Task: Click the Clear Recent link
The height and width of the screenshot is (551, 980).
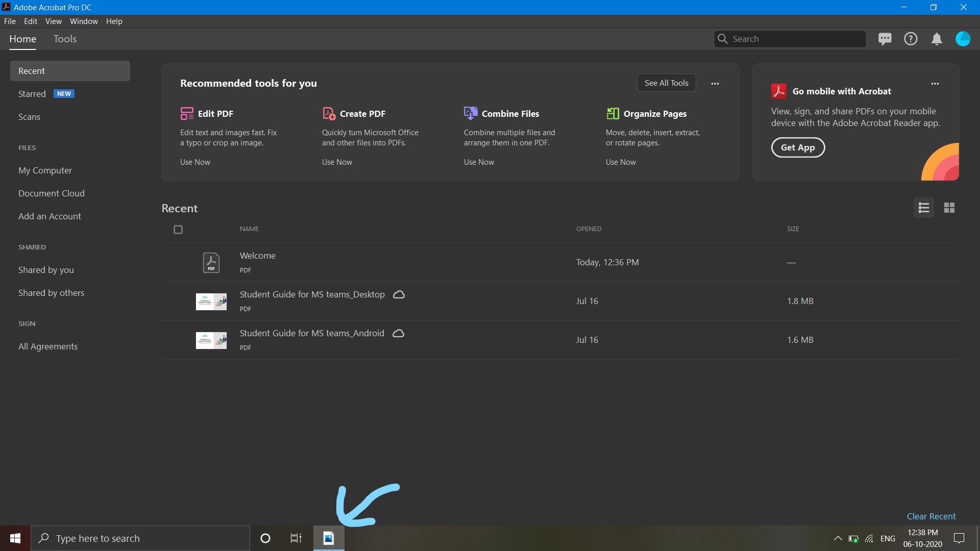Action: pyautogui.click(x=931, y=516)
